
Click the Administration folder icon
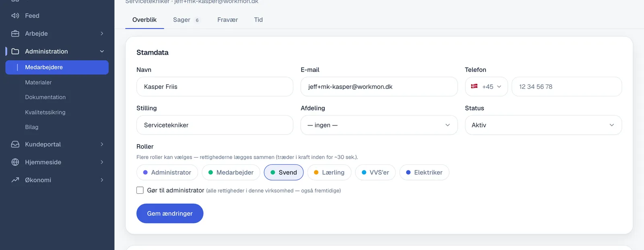tap(15, 51)
